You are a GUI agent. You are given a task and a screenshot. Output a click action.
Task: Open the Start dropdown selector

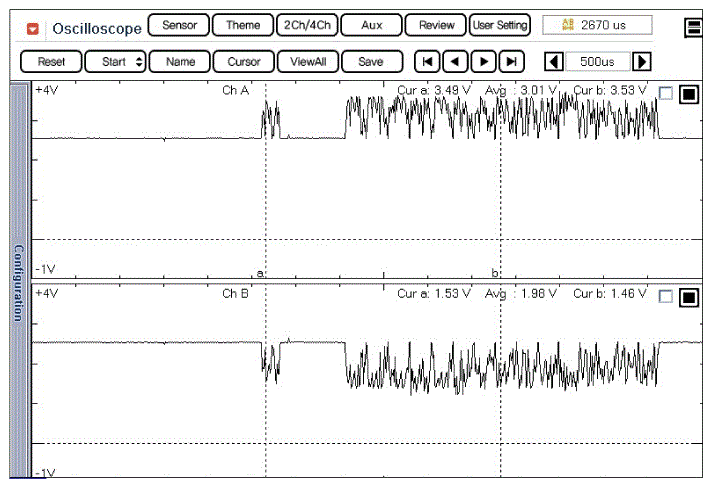click(x=115, y=62)
